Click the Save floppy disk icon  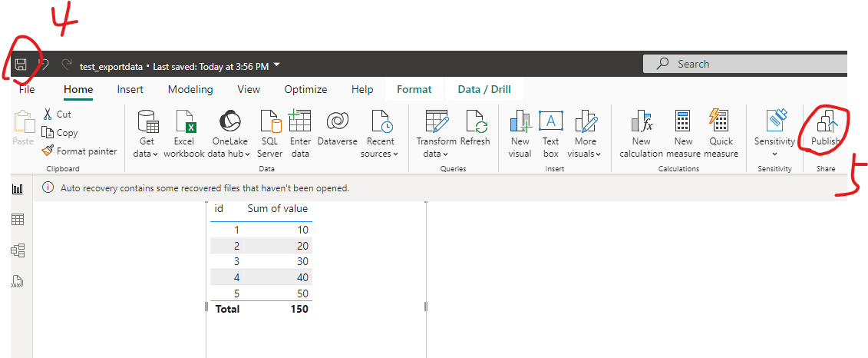21,65
